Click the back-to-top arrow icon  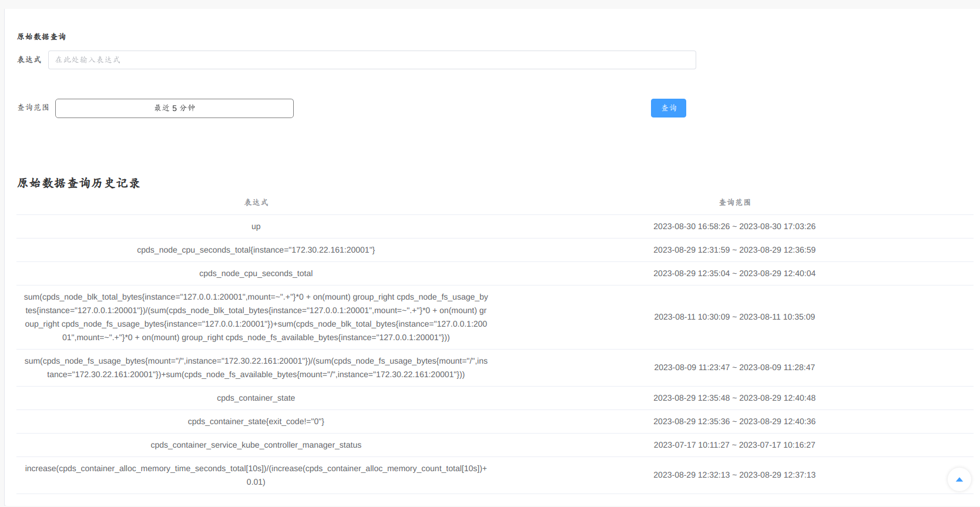point(959,479)
